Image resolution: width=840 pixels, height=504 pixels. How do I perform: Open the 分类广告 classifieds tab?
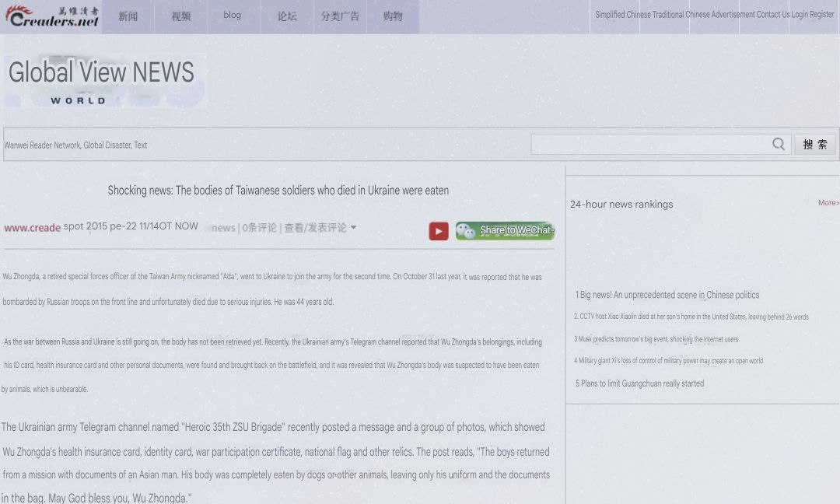click(x=340, y=16)
